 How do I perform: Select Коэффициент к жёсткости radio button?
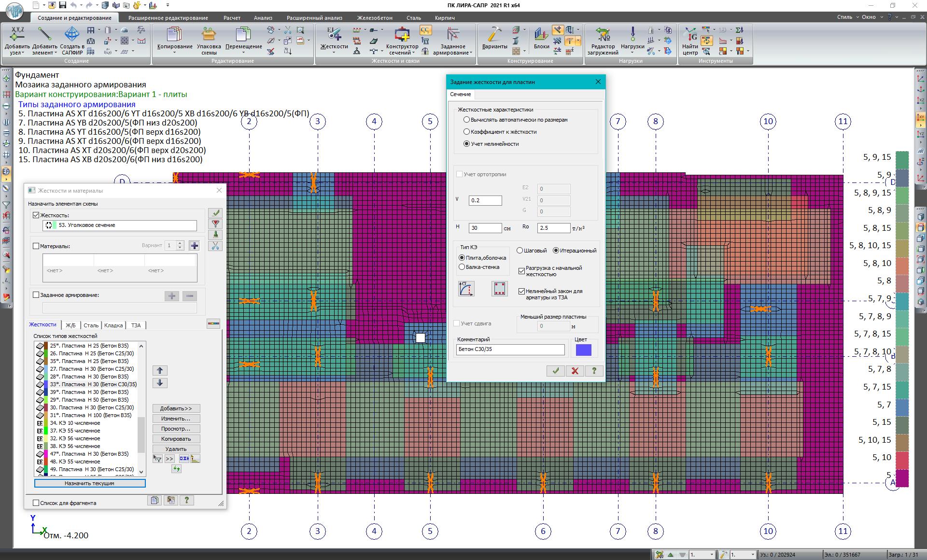coord(466,132)
